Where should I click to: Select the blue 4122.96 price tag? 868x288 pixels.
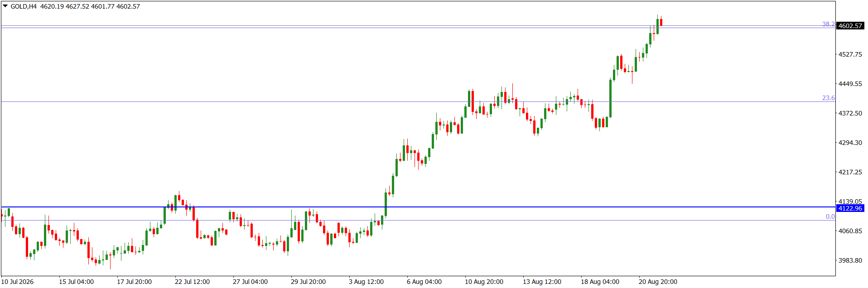click(x=850, y=208)
